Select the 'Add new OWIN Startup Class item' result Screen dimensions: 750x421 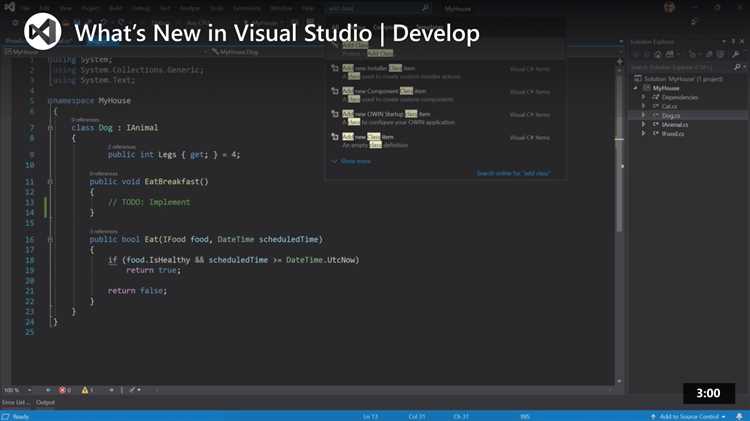click(x=446, y=118)
